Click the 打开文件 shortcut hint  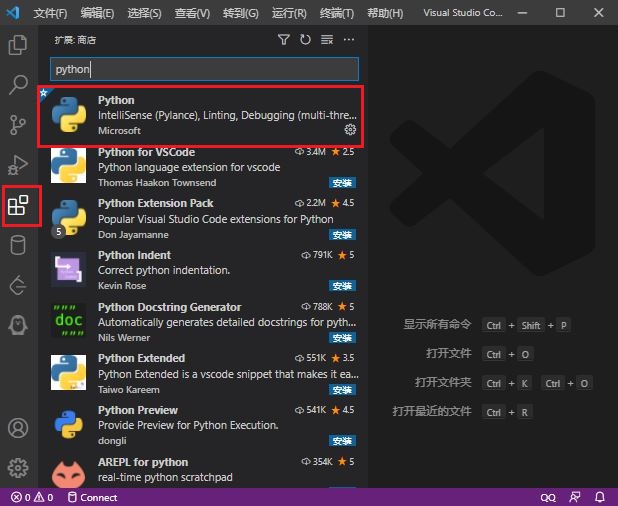[x=449, y=353]
